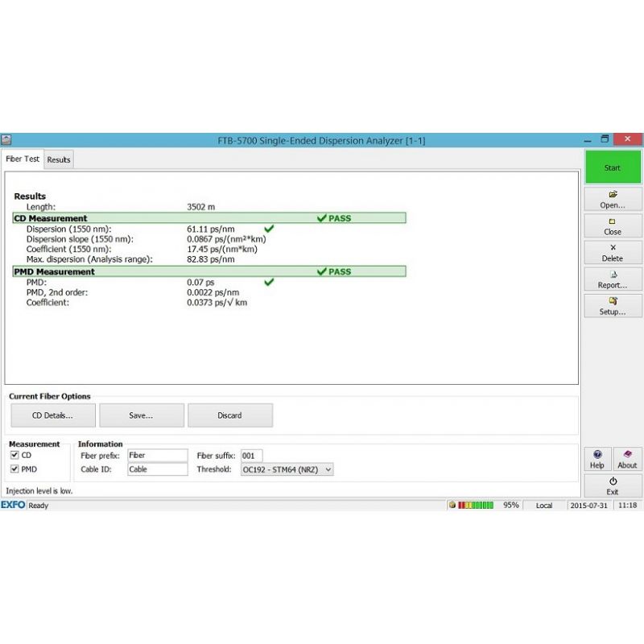Select the PMD value 0.07 ps
Viewport: 644px width, 644px height.
200,283
